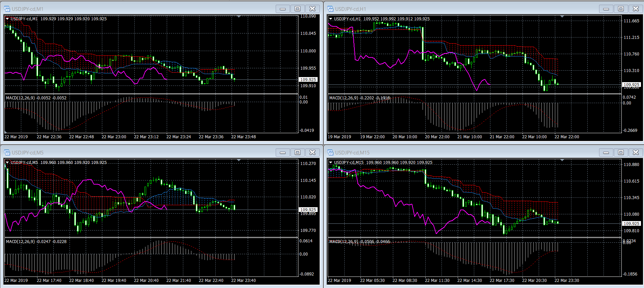This screenshot has width=644, height=288.
Task: Minimize the USDJPY-cd,M5 chart window
Action: click(283, 152)
